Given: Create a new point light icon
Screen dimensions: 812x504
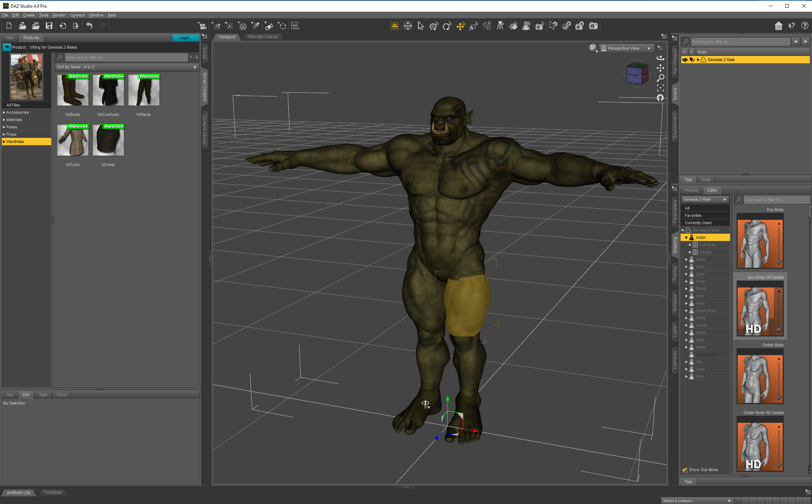Looking at the screenshot, I should [x=229, y=26].
